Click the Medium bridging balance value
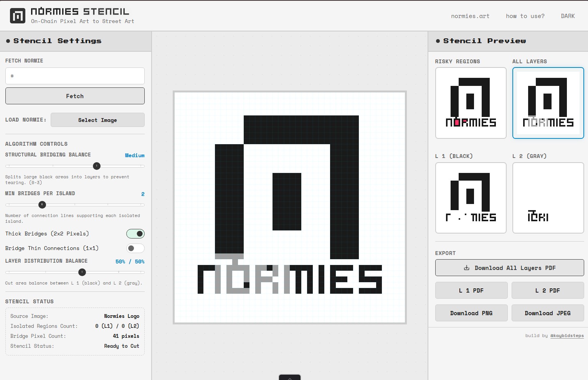The image size is (588, 380). [135, 155]
